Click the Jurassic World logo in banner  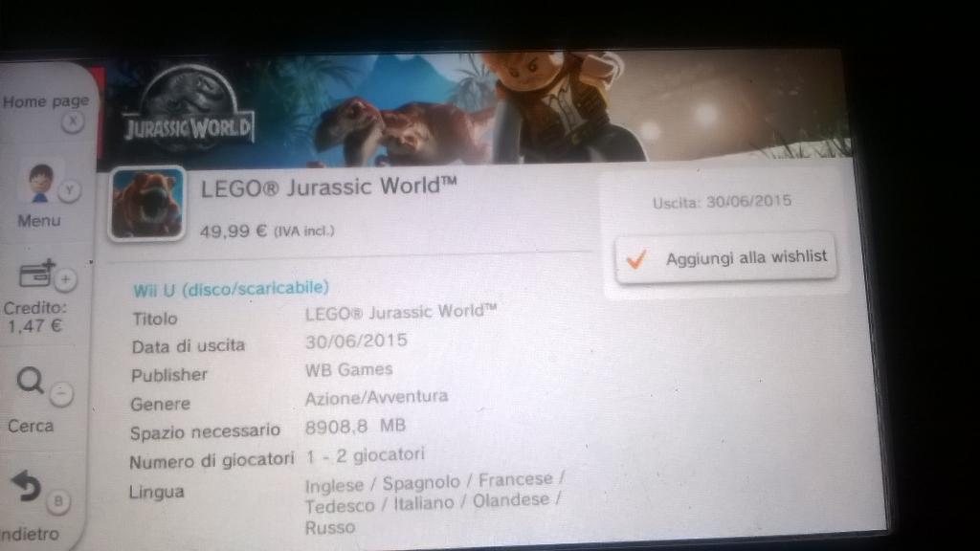(x=188, y=110)
